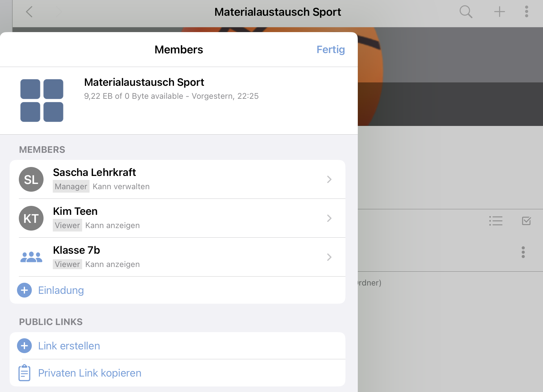Viewport: 543px width, 392px height.
Task: Click the plus icon beside Link erstellen
Action: pos(24,346)
